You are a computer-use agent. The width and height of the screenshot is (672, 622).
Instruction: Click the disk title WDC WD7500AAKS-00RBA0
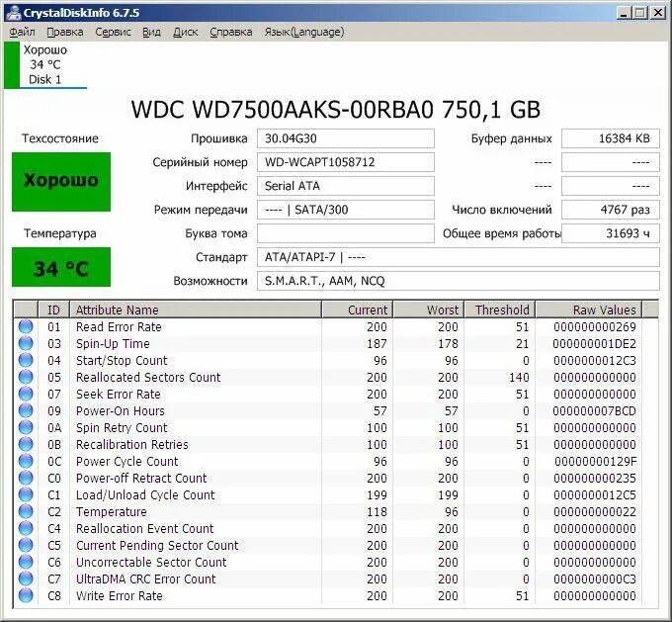point(336,110)
